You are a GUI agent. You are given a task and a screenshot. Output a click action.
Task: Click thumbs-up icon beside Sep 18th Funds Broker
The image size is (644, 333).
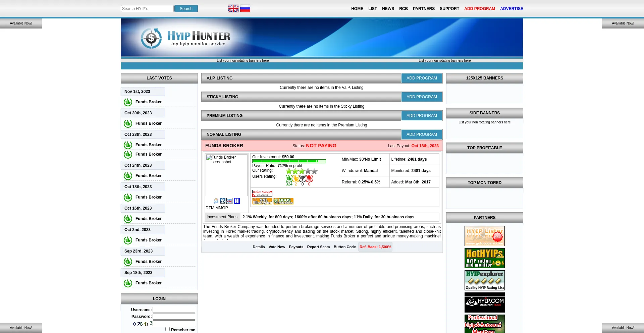[128, 283]
